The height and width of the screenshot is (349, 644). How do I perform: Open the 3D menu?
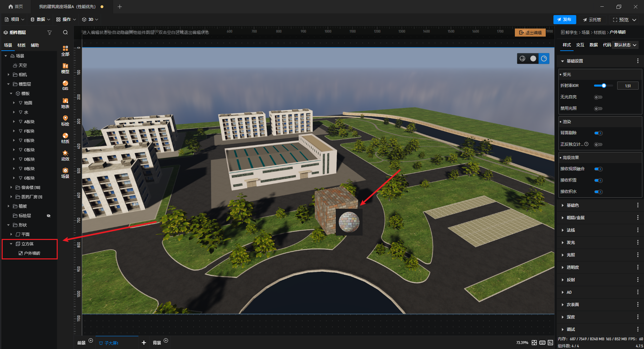click(x=90, y=19)
